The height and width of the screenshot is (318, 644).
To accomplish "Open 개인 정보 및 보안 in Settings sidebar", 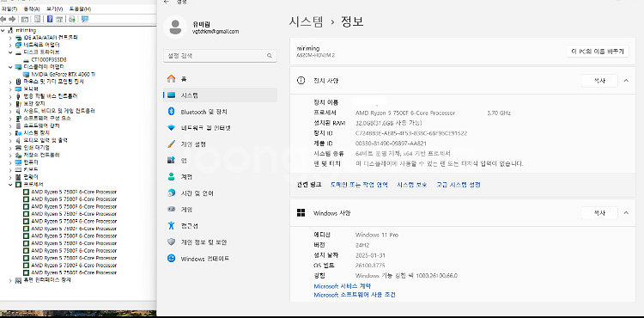I will pyautogui.click(x=220, y=242).
